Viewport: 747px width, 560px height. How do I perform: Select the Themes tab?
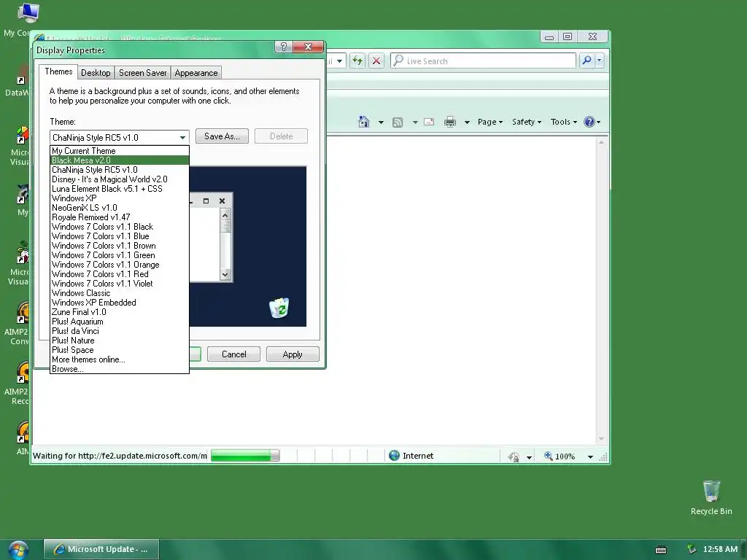(58, 71)
